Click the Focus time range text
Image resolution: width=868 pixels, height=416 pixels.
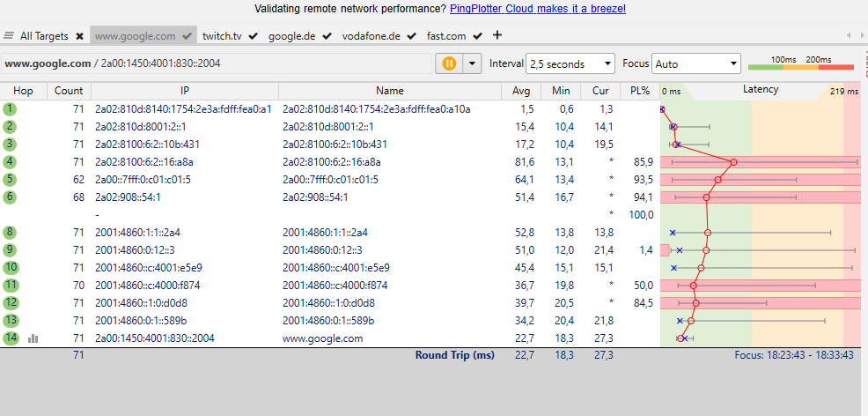[x=794, y=355]
